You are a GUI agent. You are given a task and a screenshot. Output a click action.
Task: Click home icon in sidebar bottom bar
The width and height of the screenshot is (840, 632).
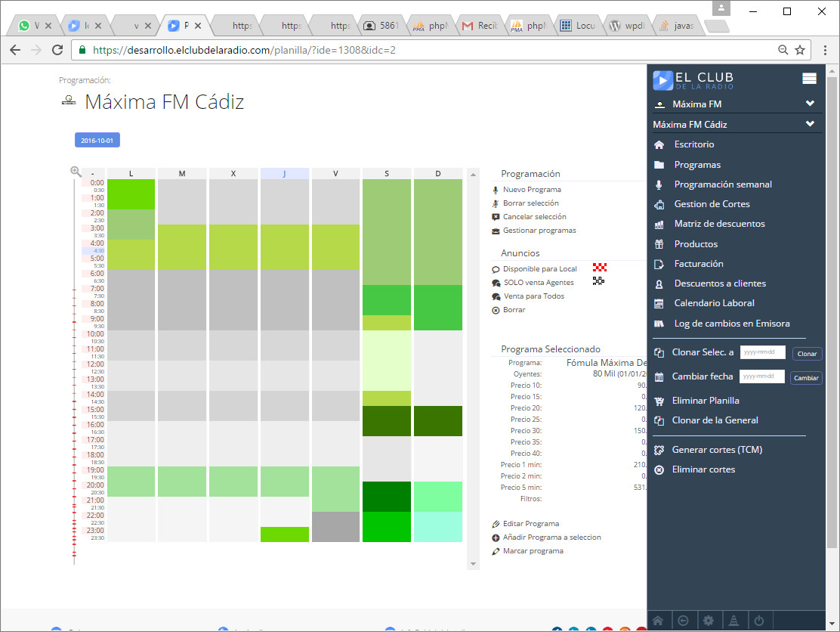coord(658,621)
